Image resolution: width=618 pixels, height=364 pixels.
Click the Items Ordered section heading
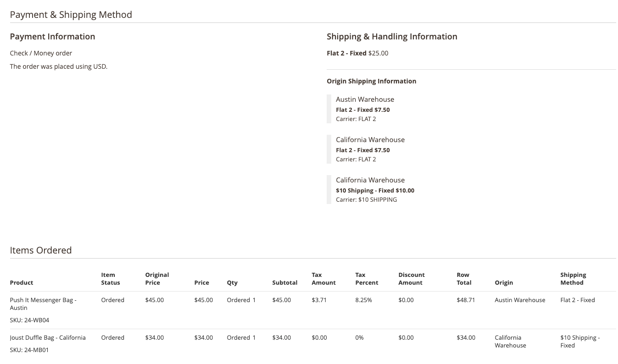click(x=41, y=250)
